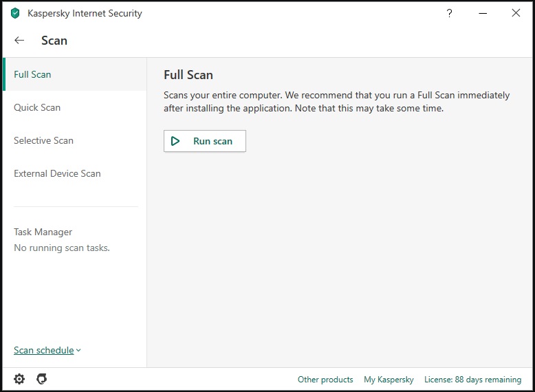Click the 'Kaspersky Internet Security' window title
This screenshot has width=535, height=392.
(85, 13)
